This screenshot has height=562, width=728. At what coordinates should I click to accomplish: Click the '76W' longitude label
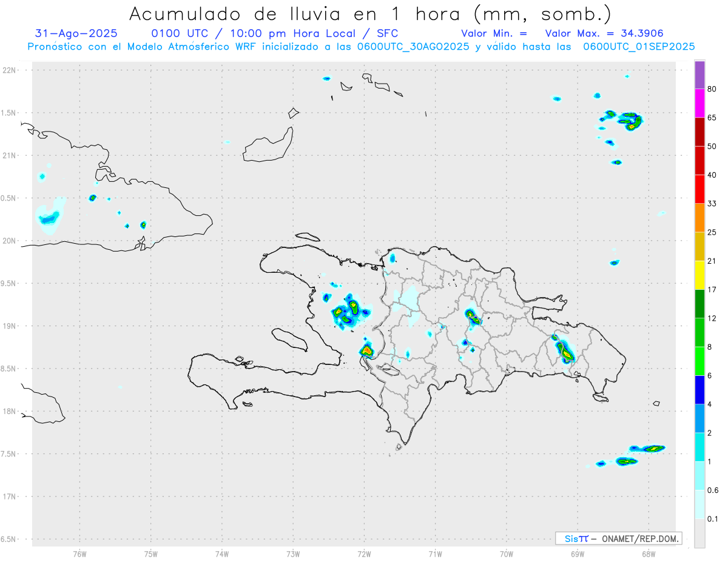tap(79, 554)
